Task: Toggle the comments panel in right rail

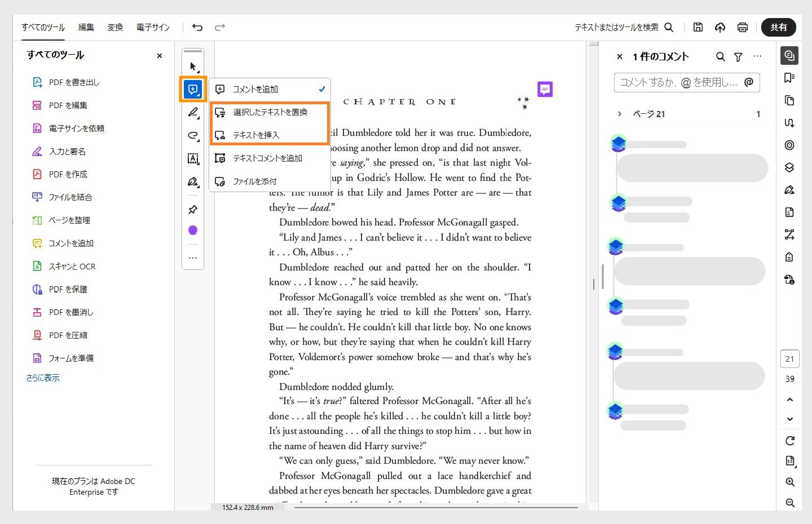Action: pos(789,55)
